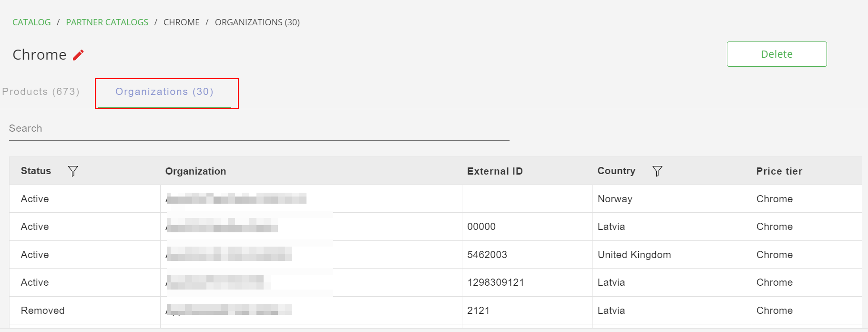The height and width of the screenshot is (332, 868).
Task: Click the Chrome page title
Action: (x=40, y=55)
